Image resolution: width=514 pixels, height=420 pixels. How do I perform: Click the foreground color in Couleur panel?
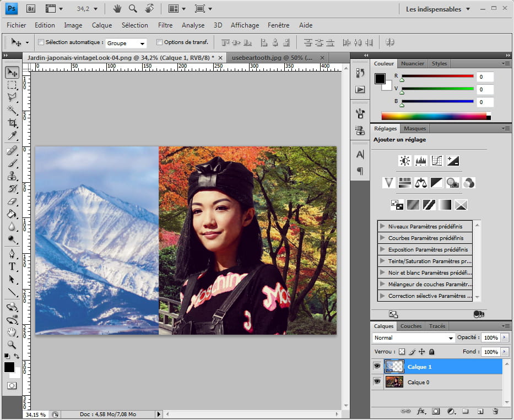(380, 79)
